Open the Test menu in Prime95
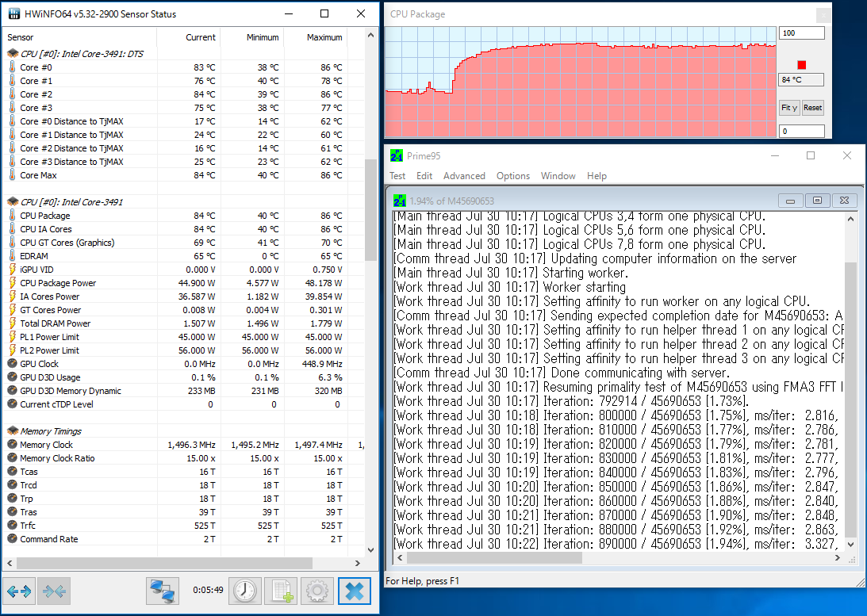 [x=397, y=176]
